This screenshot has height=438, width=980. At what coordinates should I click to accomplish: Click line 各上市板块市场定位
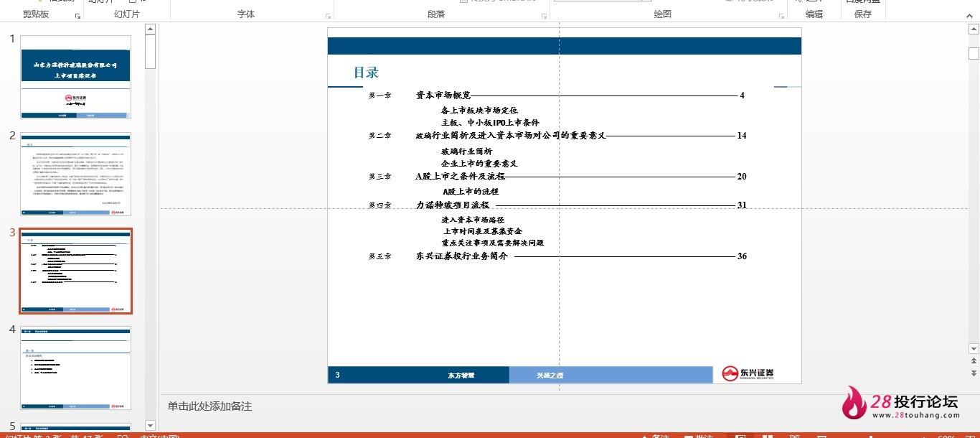click(x=479, y=111)
